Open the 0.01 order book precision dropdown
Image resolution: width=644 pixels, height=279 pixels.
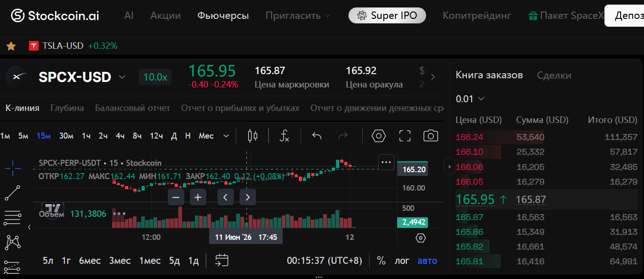tap(470, 99)
